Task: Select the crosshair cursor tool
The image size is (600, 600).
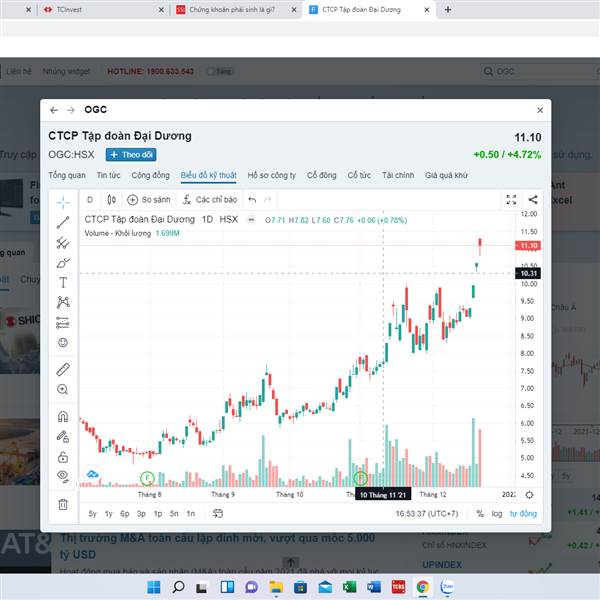Action: click(x=63, y=202)
